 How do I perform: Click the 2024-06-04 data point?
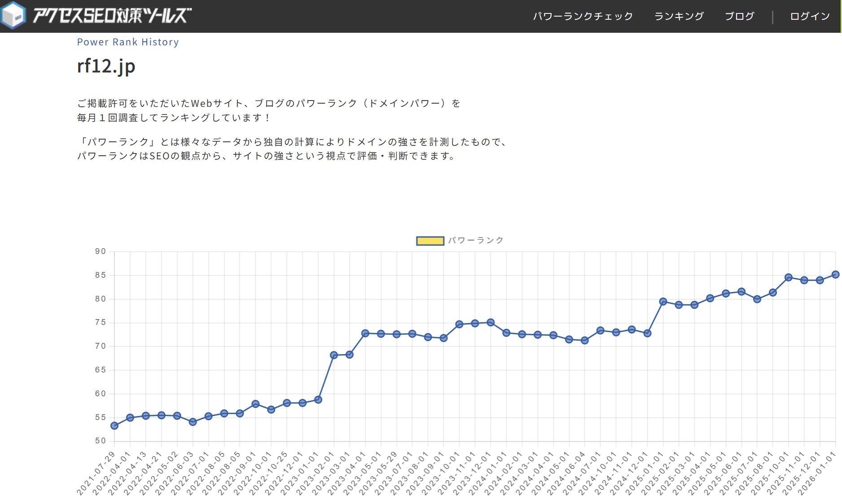click(x=584, y=341)
